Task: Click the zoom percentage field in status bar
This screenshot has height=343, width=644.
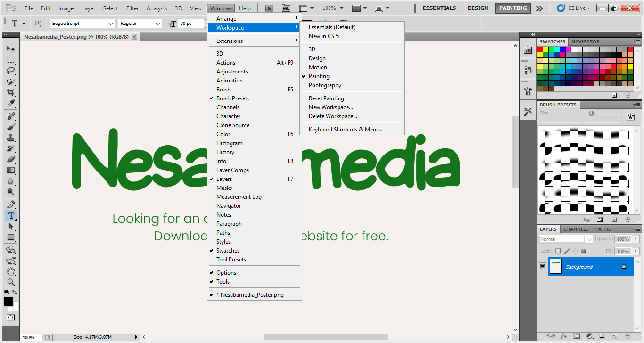Action: [x=28, y=337]
